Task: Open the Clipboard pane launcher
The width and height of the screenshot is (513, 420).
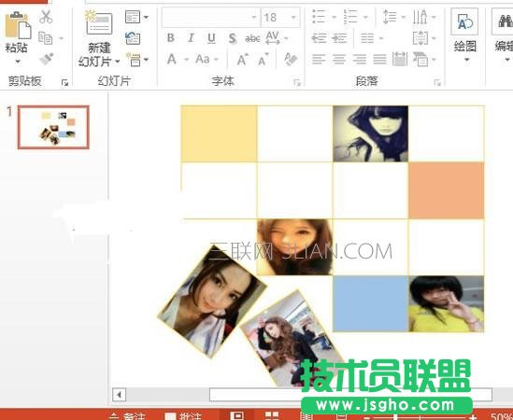Action: tap(64, 83)
